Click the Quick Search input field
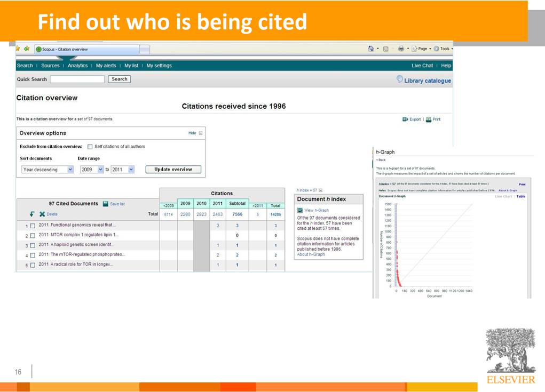545x392 pixels. [77, 79]
